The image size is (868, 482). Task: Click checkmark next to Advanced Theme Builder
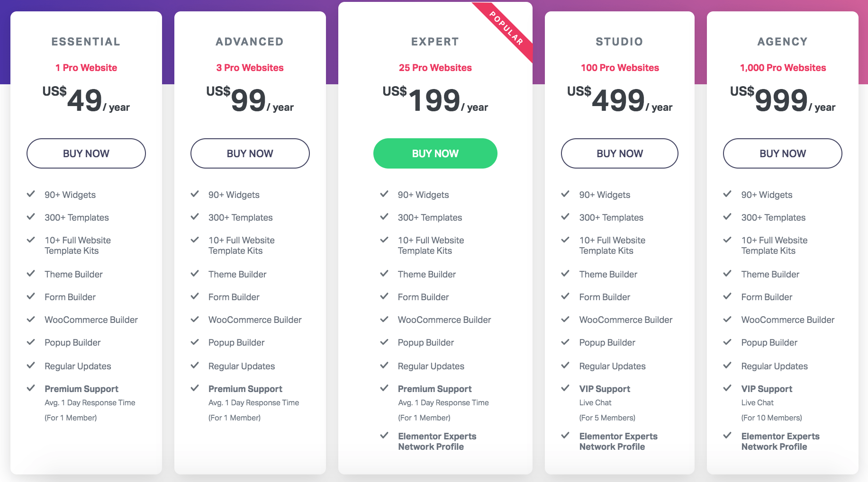click(195, 274)
